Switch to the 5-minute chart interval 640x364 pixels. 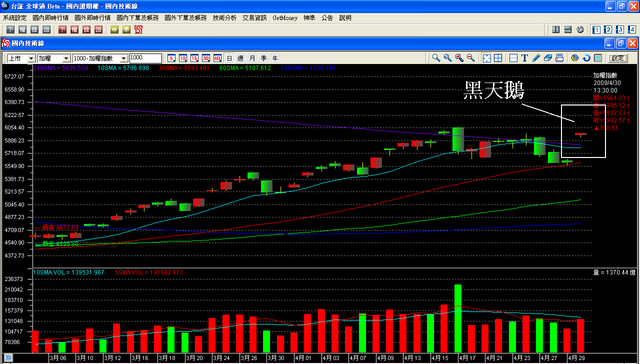pos(171,58)
